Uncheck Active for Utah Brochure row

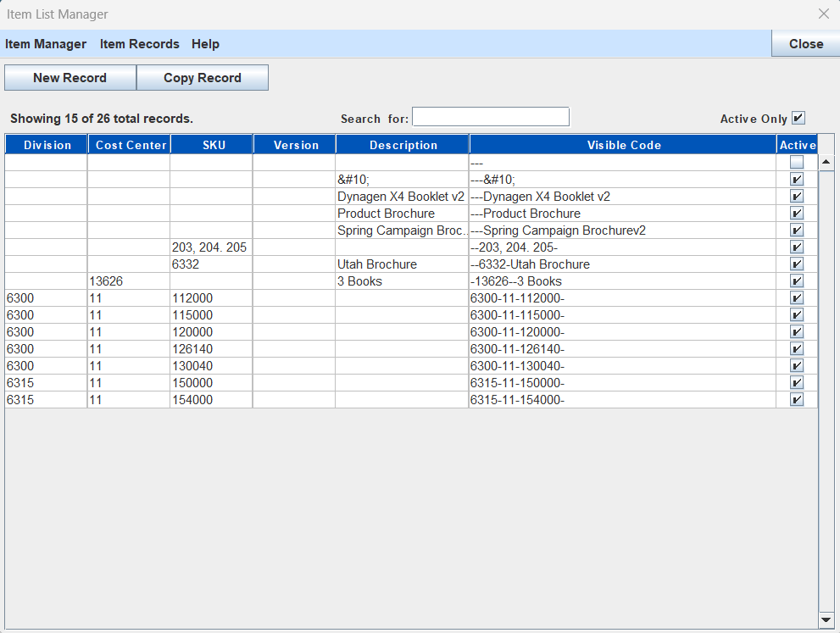click(x=797, y=264)
